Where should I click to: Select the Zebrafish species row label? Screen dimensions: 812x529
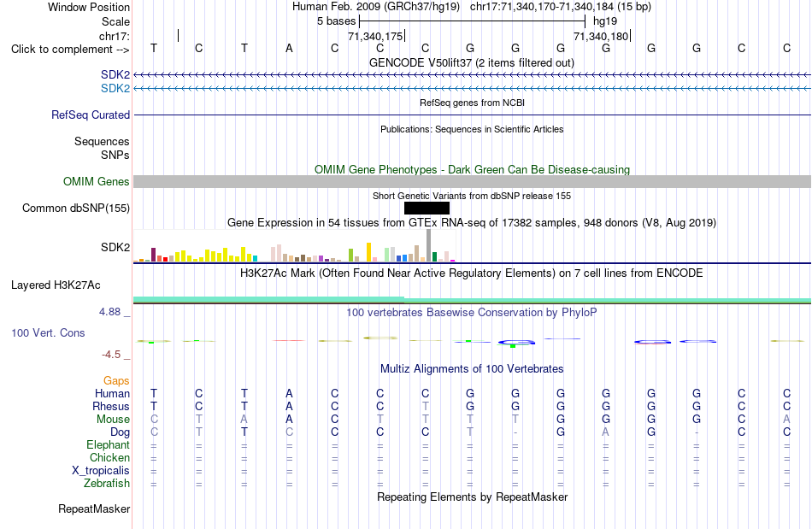(x=107, y=484)
